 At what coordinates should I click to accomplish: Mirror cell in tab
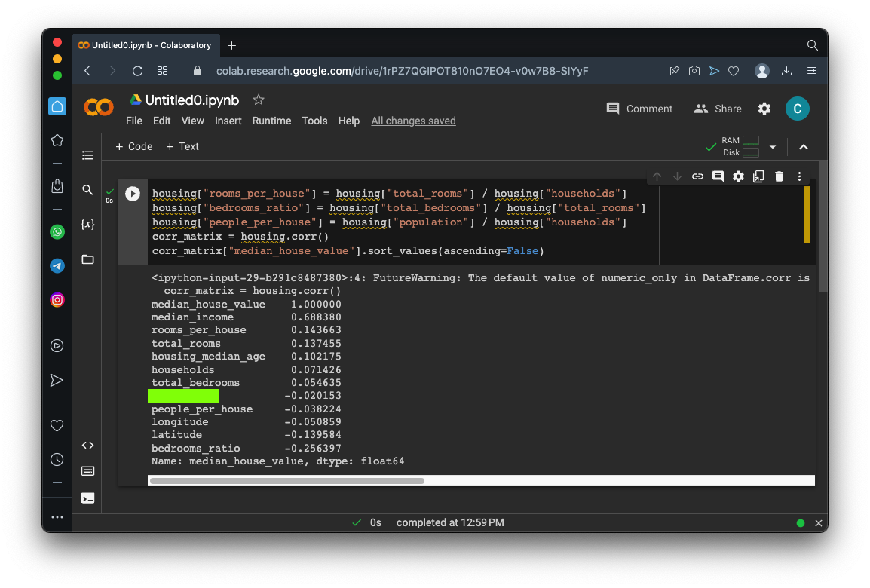point(758,176)
